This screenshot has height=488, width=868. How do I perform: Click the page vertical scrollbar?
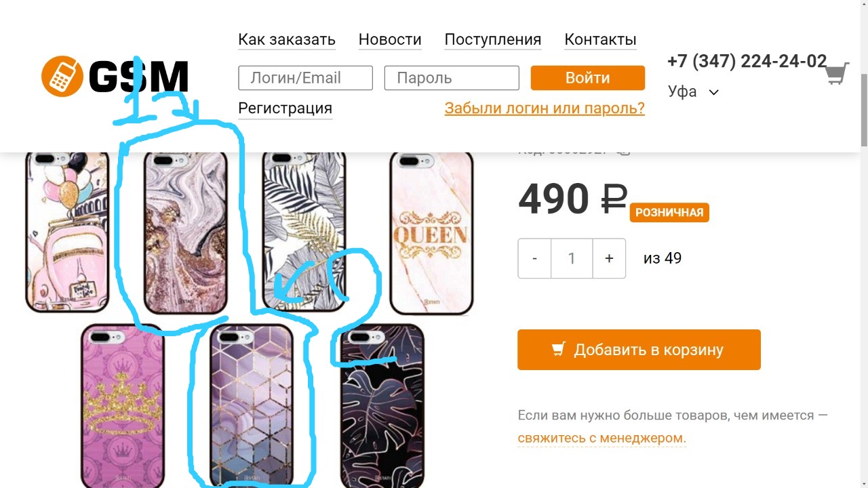click(x=863, y=244)
